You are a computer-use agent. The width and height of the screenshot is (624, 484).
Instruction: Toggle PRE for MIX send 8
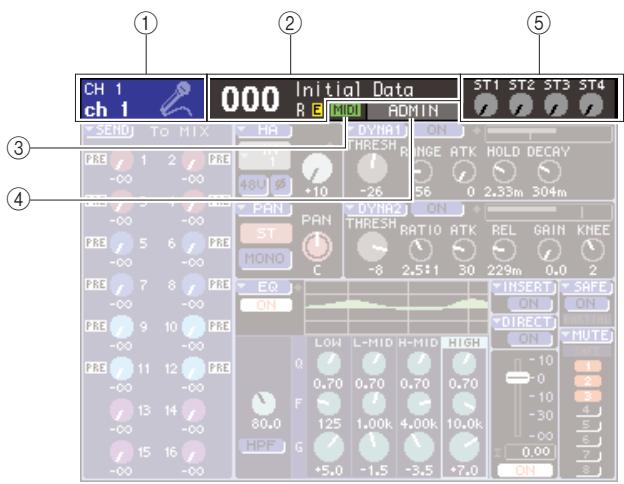pos(219,284)
